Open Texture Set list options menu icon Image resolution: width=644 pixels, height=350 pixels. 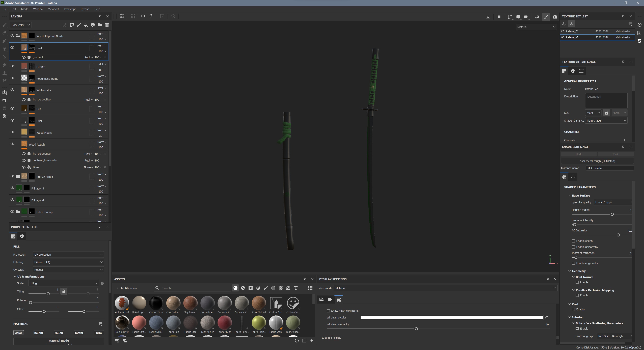pyautogui.click(x=630, y=24)
